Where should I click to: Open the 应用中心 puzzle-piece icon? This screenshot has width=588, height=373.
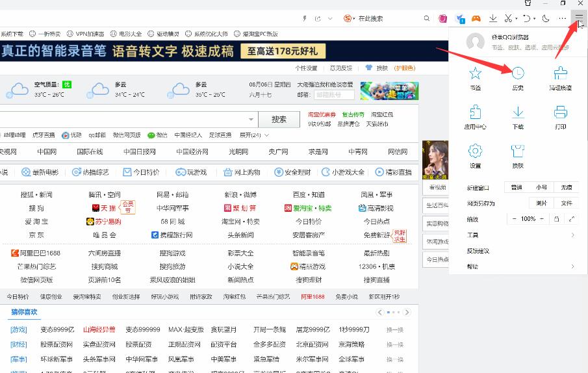click(475, 112)
